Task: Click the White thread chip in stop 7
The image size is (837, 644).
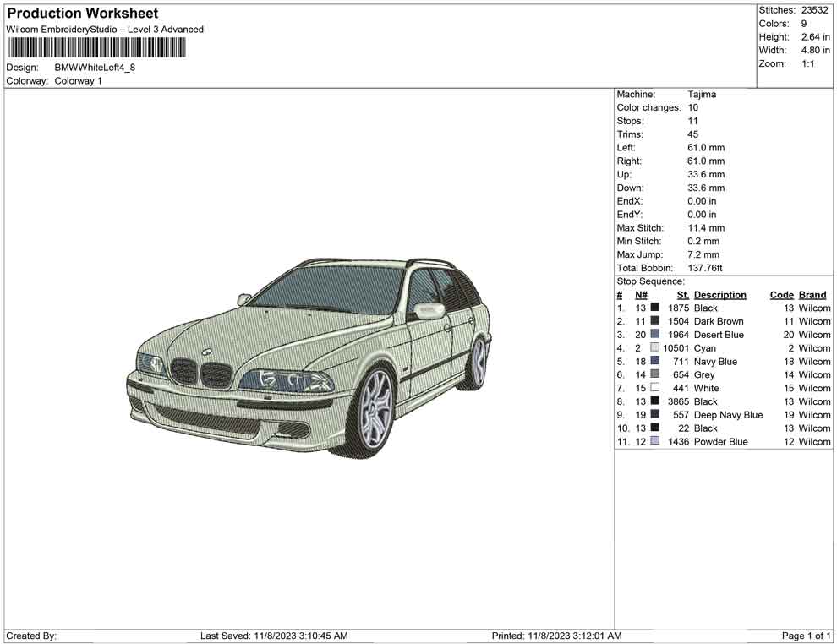Action: [x=655, y=388]
